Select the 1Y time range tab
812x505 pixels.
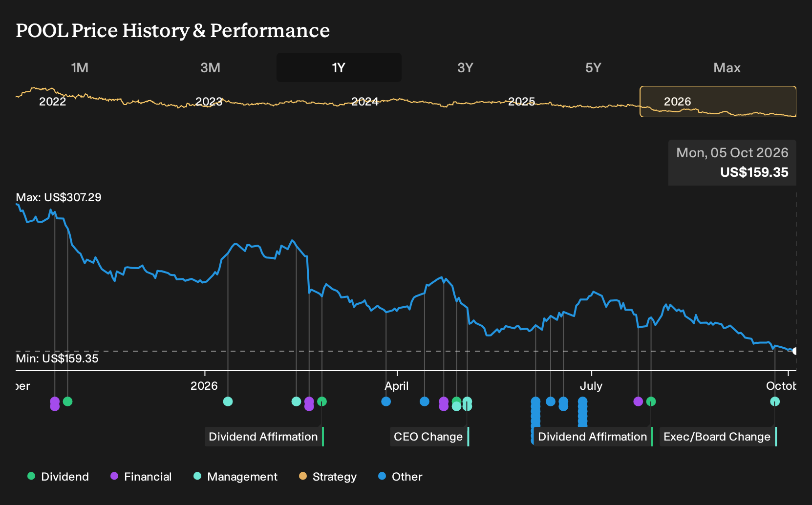[x=339, y=67]
